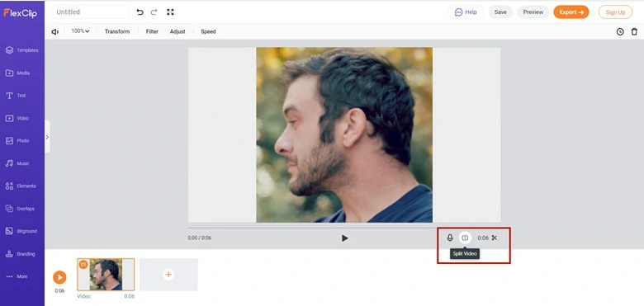
Task: Open the 100% volume dropdown
Action: click(x=81, y=31)
